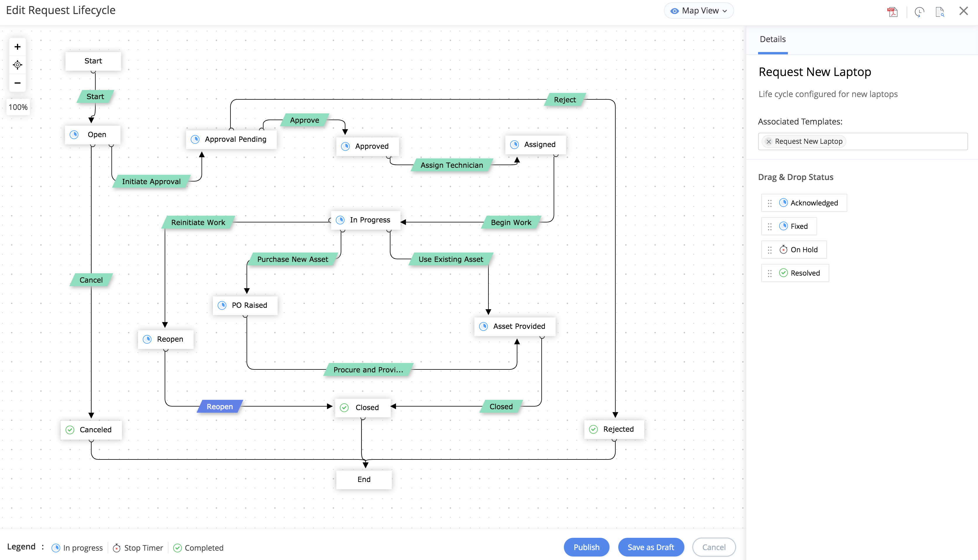Open the 100% zoom level indicator
The image size is (978, 560).
18,107
